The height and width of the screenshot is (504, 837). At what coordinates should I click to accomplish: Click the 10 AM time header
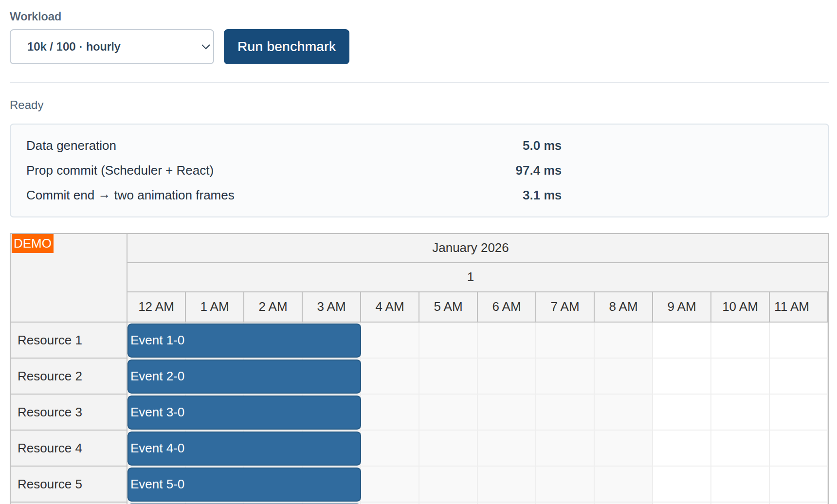tap(740, 307)
